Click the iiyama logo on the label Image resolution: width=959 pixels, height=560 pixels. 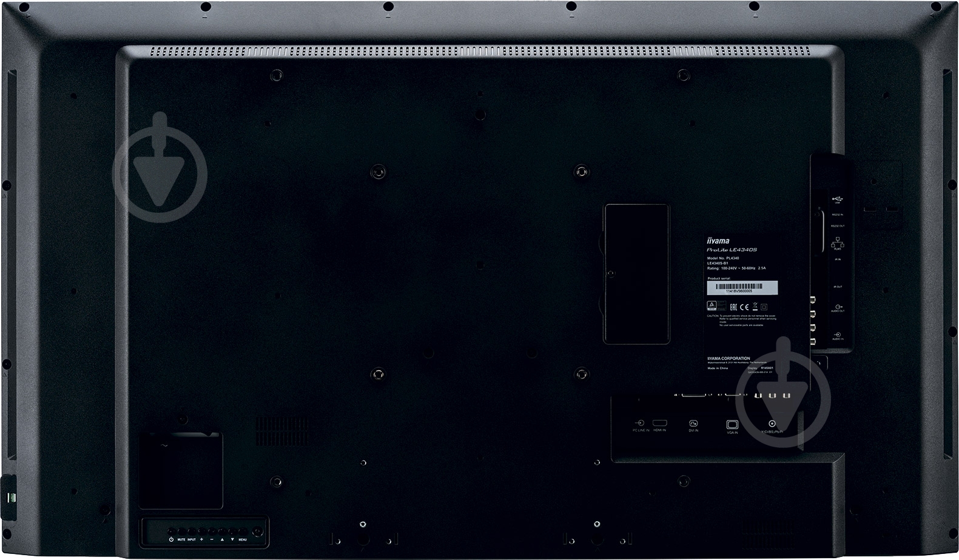coord(719,241)
